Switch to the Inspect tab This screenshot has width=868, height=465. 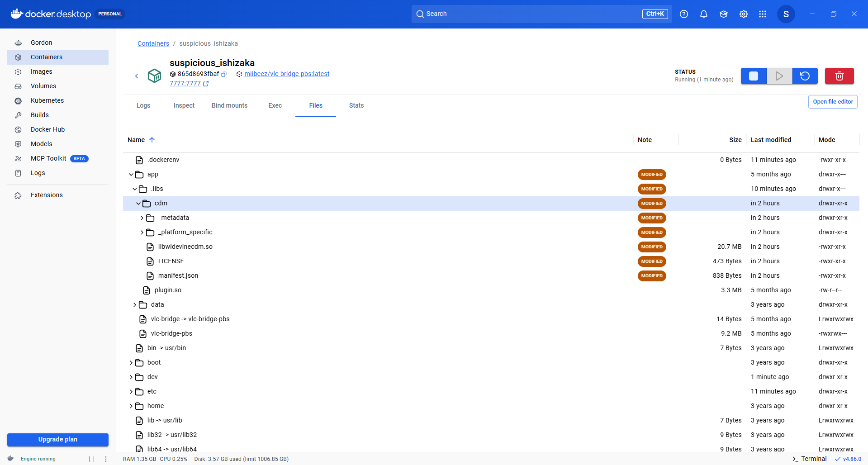coord(184,105)
